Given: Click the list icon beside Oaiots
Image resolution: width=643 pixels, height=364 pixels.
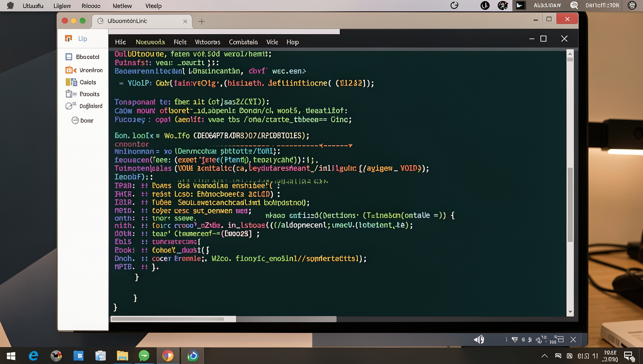Looking at the screenshot, I should (71, 82).
